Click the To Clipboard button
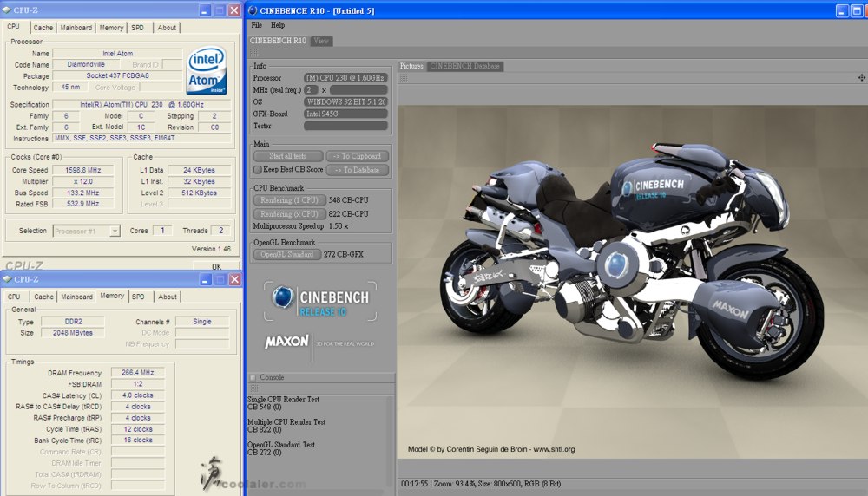The image size is (868, 496). pyautogui.click(x=357, y=156)
